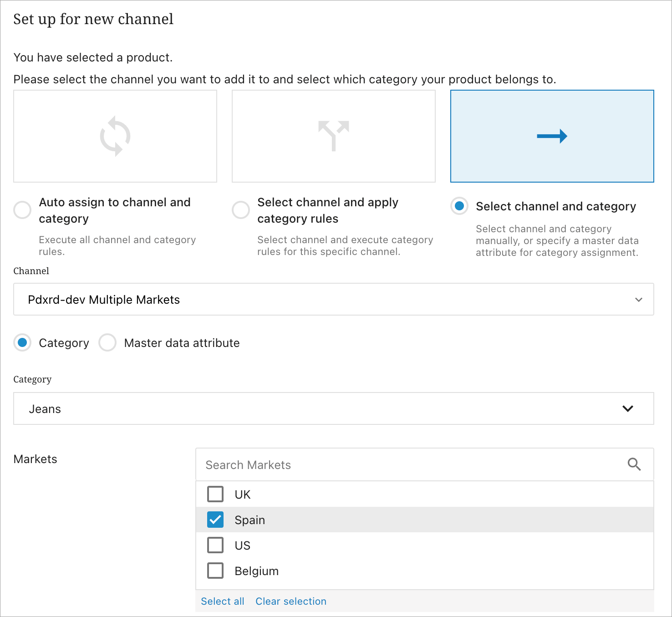Image resolution: width=672 pixels, height=617 pixels.
Task: Open the Channel dropdown Pdxrd-dev Multiple Markets
Action: 319,299
